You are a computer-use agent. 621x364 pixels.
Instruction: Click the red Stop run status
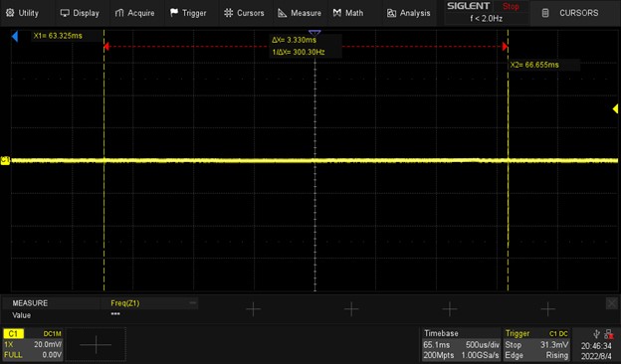(511, 6)
